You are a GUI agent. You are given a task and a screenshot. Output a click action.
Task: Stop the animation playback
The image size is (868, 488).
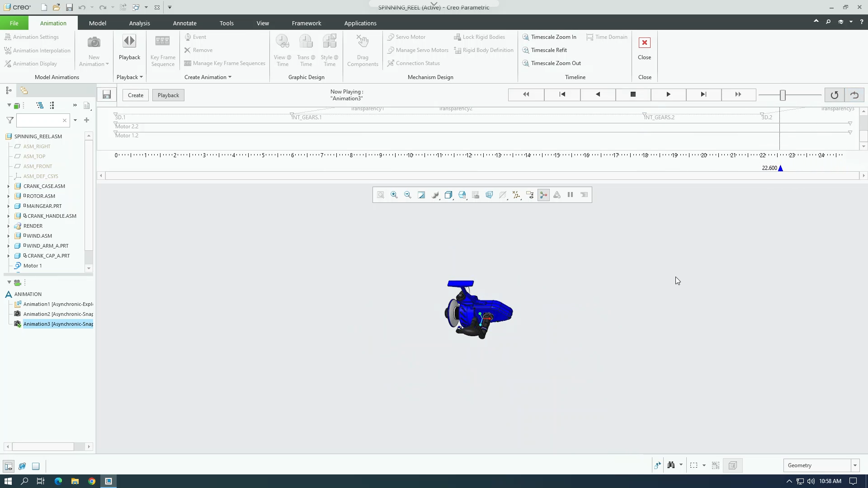(x=633, y=94)
